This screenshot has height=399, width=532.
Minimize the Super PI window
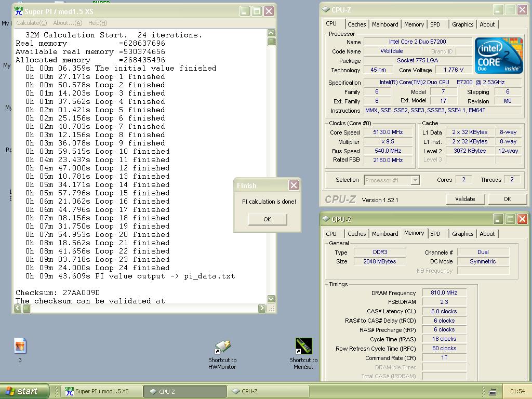pos(245,11)
